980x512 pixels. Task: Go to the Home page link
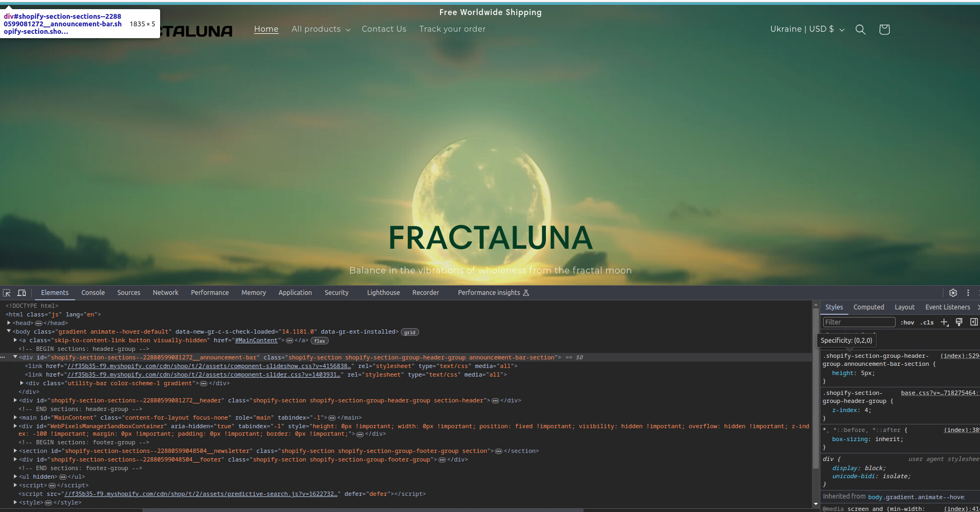point(266,29)
